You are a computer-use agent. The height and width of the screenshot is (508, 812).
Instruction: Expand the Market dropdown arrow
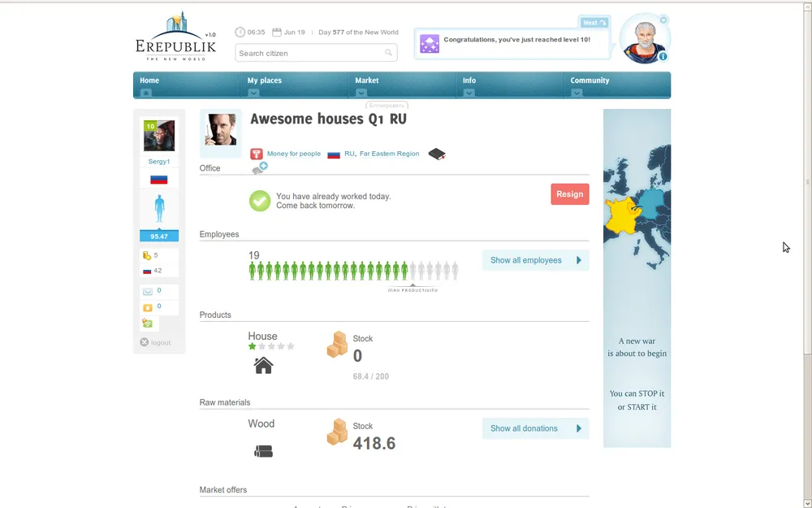coord(361,93)
